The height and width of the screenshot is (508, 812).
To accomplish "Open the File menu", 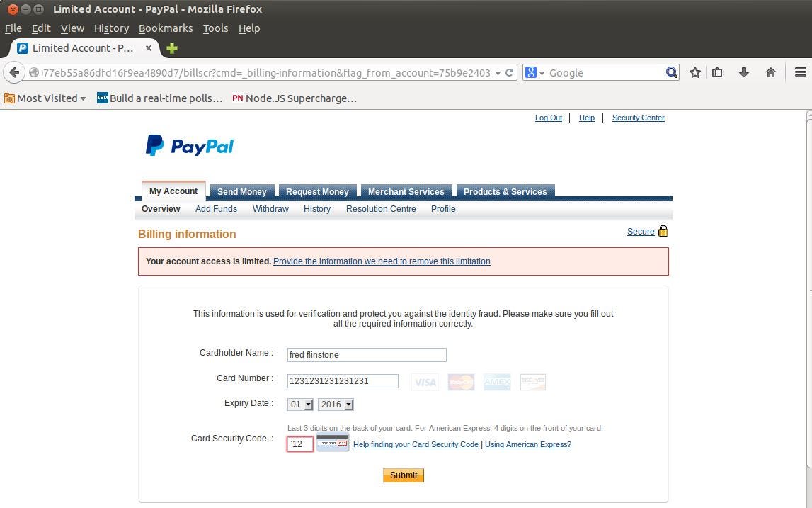I will [13, 28].
